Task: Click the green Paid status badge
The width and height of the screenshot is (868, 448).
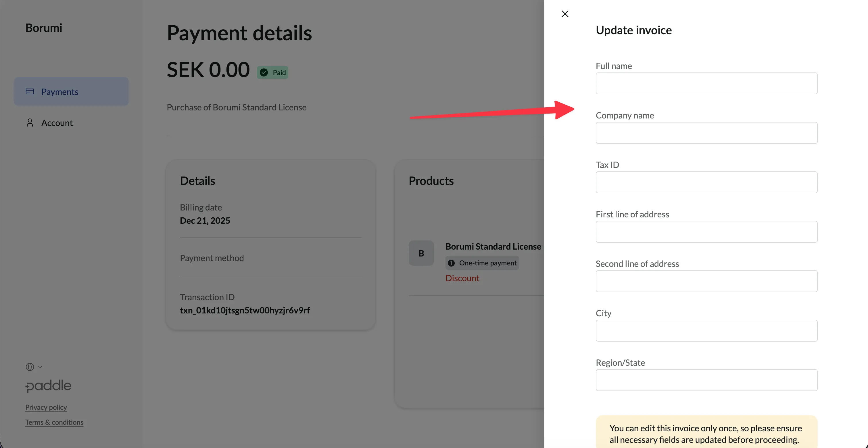Action: pyautogui.click(x=272, y=72)
